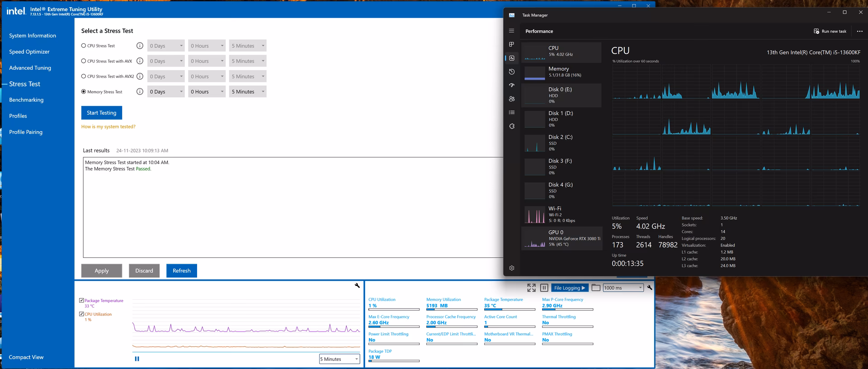
Task: Open graph time range 5 Minutes dropdown
Action: [340, 359]
